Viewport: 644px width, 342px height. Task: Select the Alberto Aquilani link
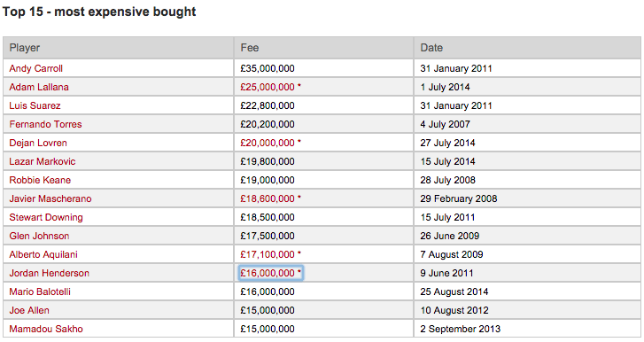[x=43, y=254]
